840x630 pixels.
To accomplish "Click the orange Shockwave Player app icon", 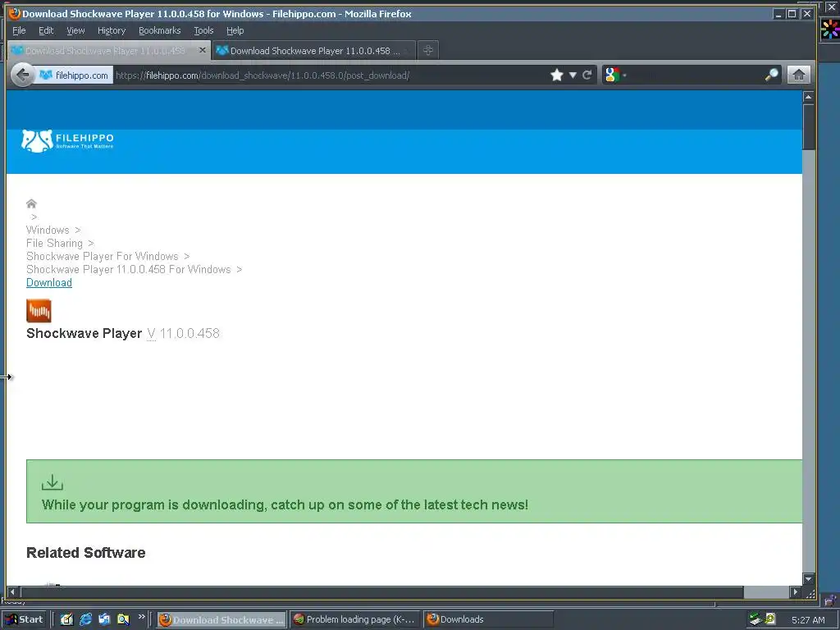I will tap(39, 311).
